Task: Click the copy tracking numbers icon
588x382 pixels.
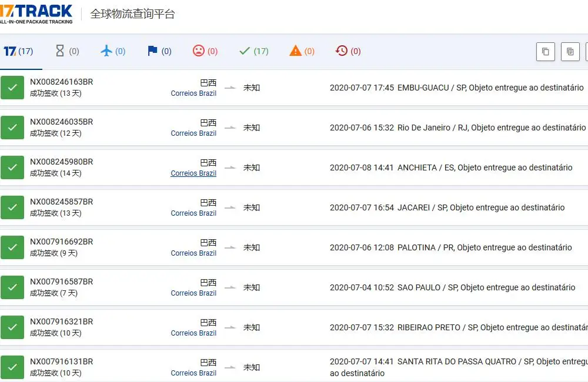Action: click(546, 51)
